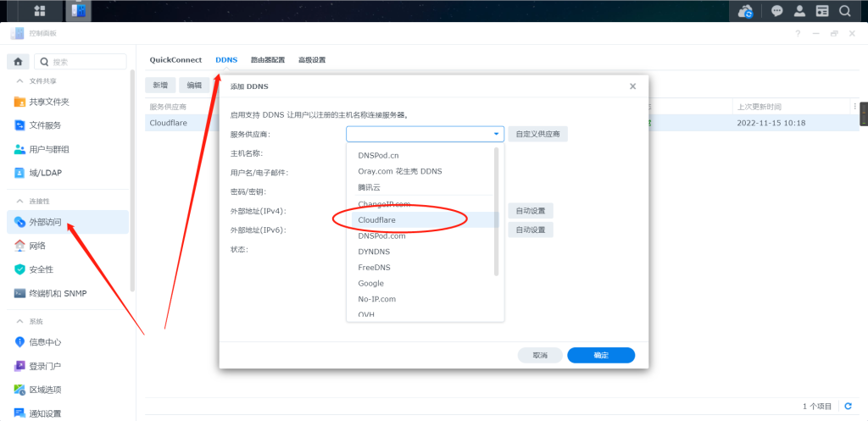Open the notifications chat bubble icon
868x421 pixels.
(777, 10)
